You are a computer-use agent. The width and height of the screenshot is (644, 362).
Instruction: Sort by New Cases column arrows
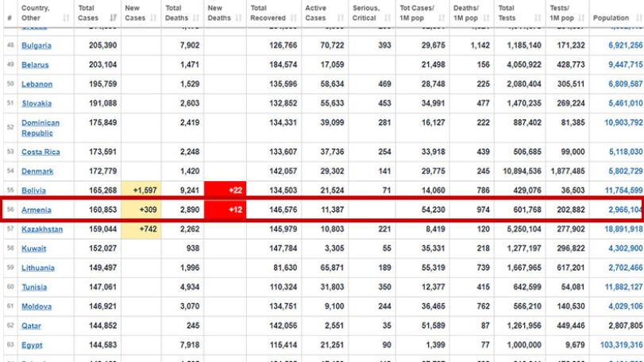coord(153,18)
